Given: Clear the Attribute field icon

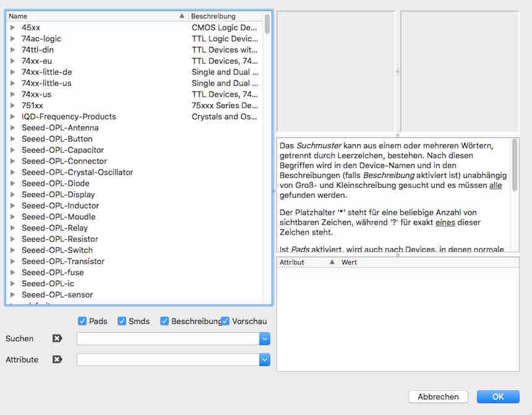Looking at the screenshot, I should [x=57, y=359].
